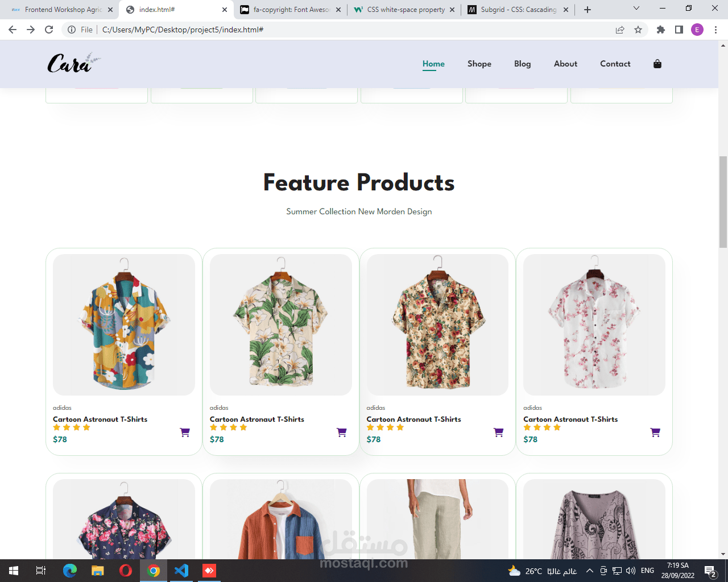Click the Feature Products heading
Image resolution: width=728 pixels, height=582 pixels.
point(359,182)
